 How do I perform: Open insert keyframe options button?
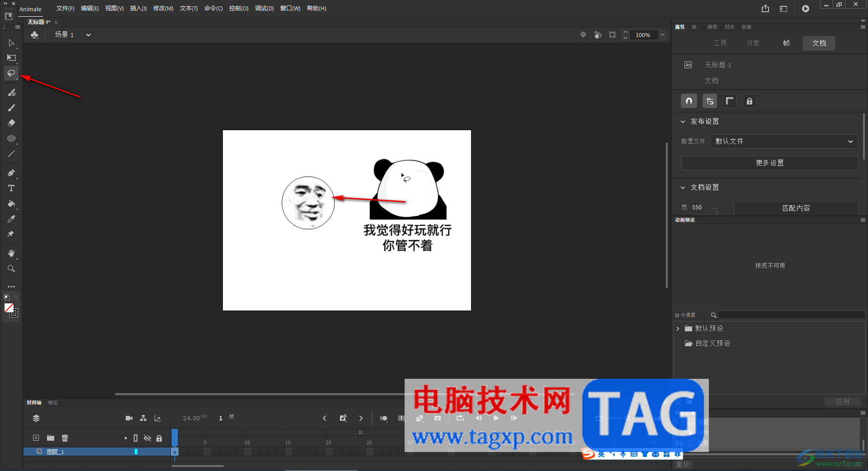click(343, 418)
